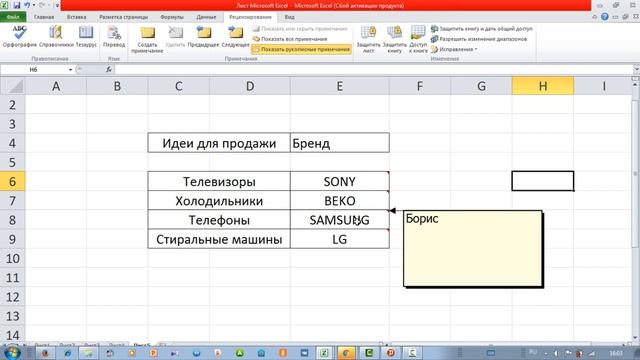Click the Защитить лист button
The width and height of the screenshot is (640, 360).
coord(368,39)
